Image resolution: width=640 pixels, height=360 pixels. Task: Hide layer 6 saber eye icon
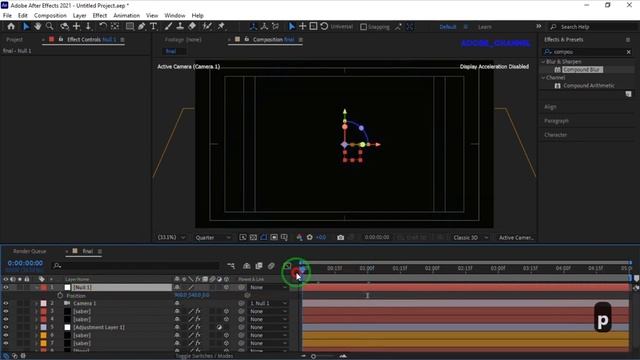(6, 335)
